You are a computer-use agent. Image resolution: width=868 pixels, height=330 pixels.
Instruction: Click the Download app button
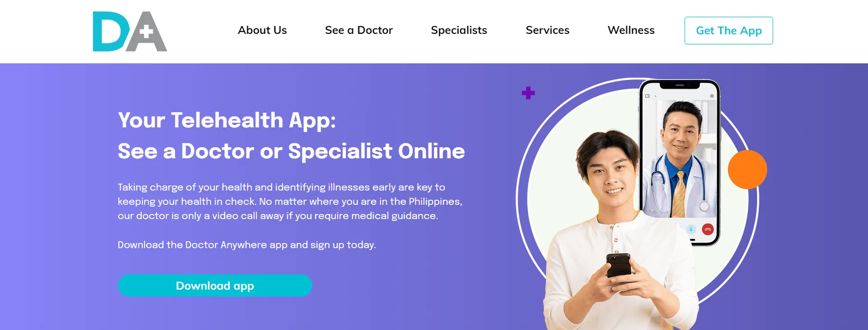click(x=215, y=286)
